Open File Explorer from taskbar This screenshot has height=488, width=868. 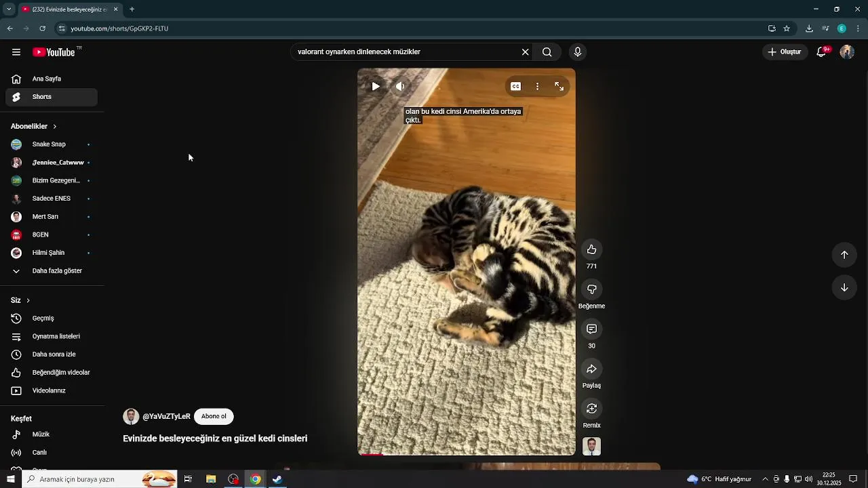[211, 479]
